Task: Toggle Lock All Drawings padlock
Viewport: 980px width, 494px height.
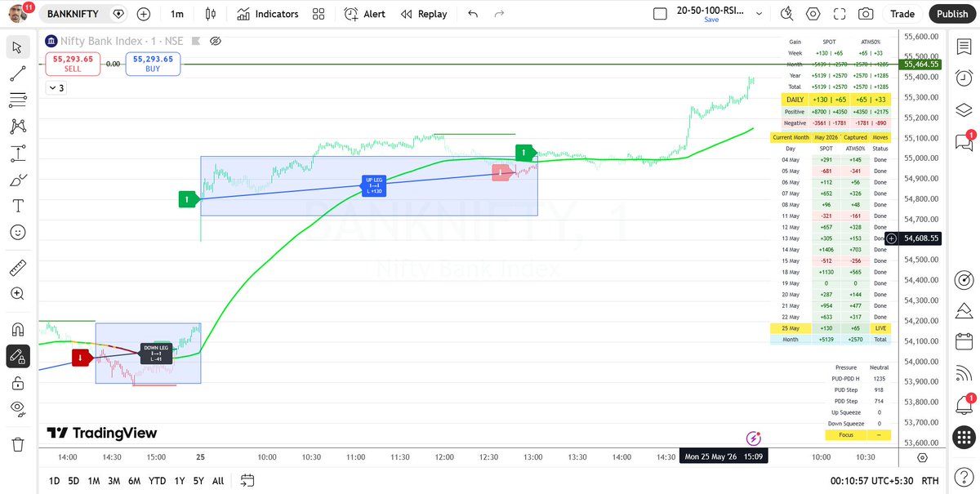Action: (x=17, y=382)
